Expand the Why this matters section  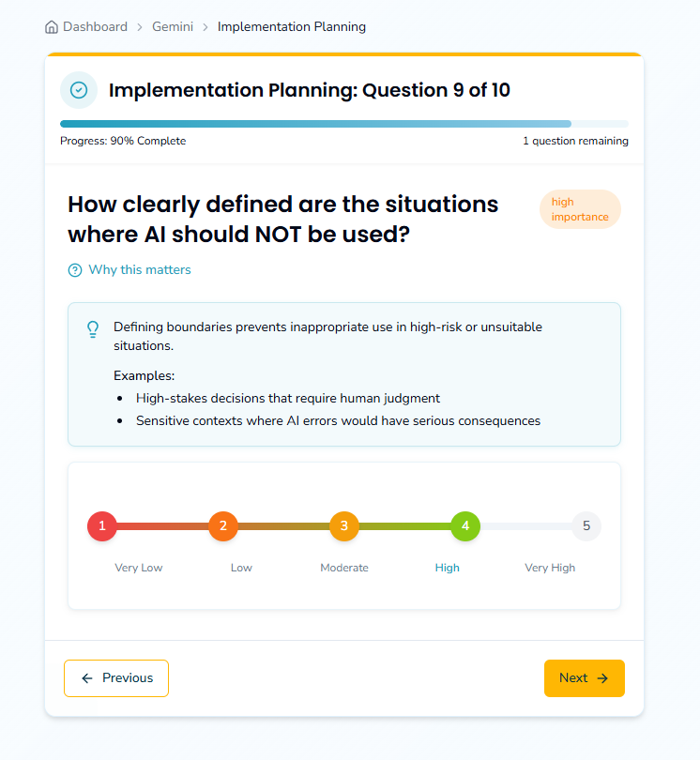click(x=139, y=270)
